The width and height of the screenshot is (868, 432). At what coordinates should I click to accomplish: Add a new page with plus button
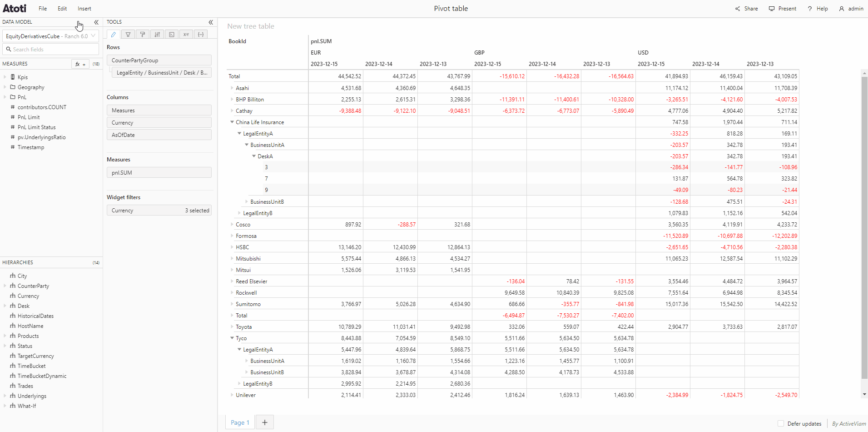(265, 422)
